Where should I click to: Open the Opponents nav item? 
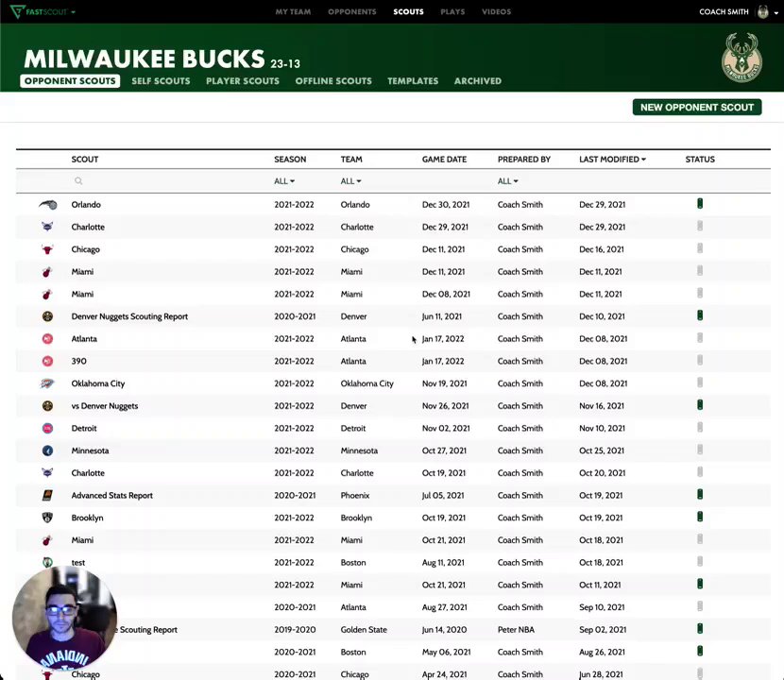[352, 11]
